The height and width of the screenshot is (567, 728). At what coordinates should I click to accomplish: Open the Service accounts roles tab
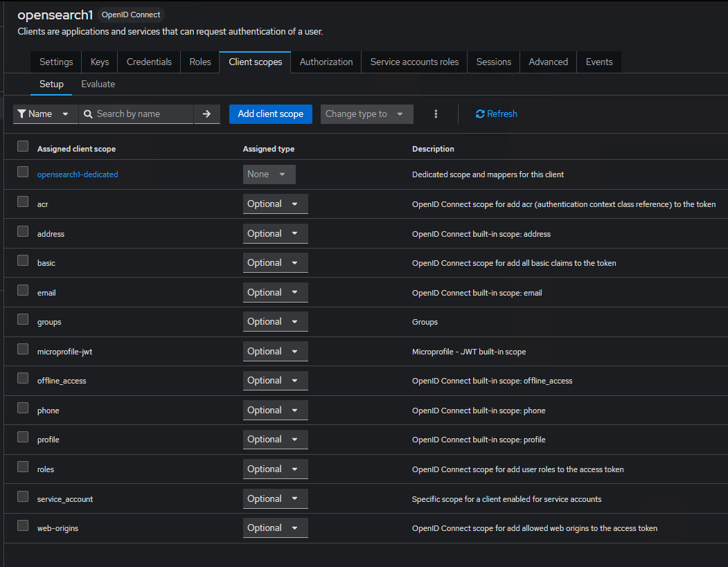tap(414, 62)
